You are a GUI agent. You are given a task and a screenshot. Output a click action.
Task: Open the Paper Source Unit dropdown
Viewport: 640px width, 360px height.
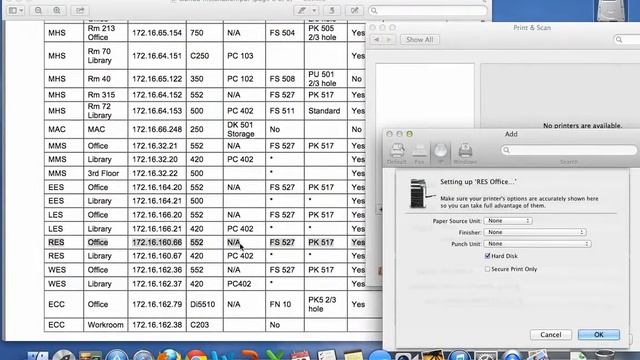pos(508,221)
